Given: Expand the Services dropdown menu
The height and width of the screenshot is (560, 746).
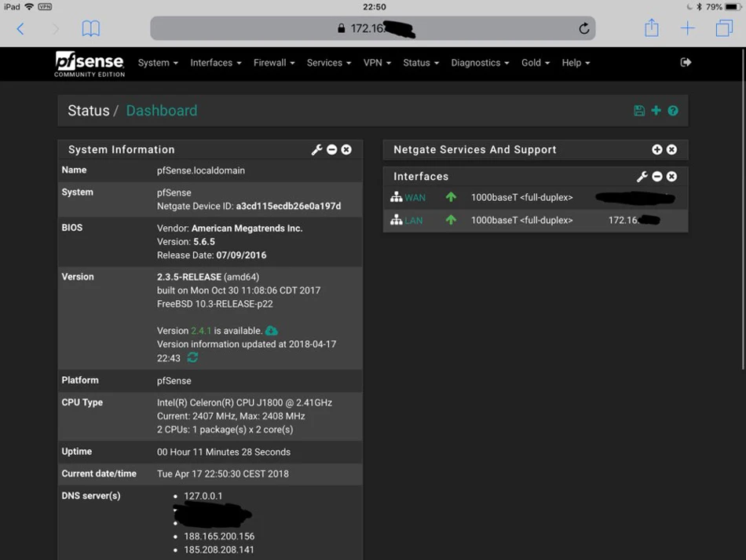Looking at the screenshot, I should [329, 63].
